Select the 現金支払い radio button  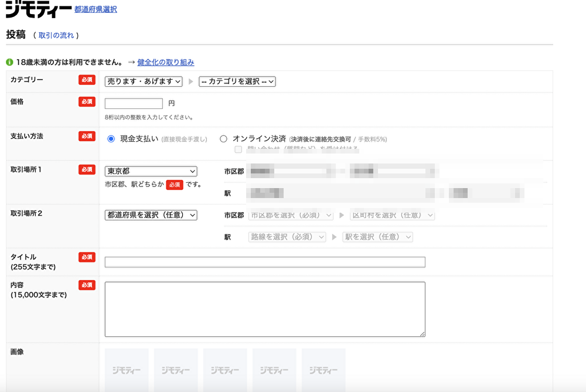click(111, 139)
